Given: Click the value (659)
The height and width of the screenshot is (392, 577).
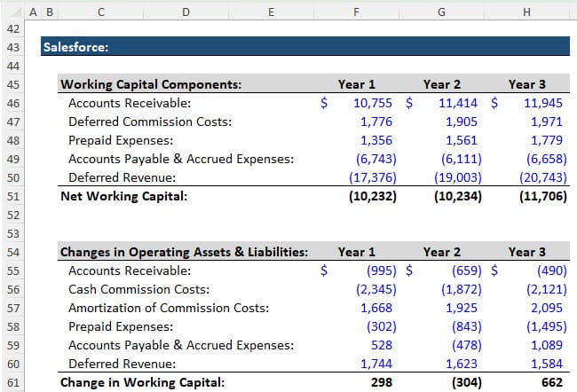Looking at the screenshot, I should coord(467,271).
